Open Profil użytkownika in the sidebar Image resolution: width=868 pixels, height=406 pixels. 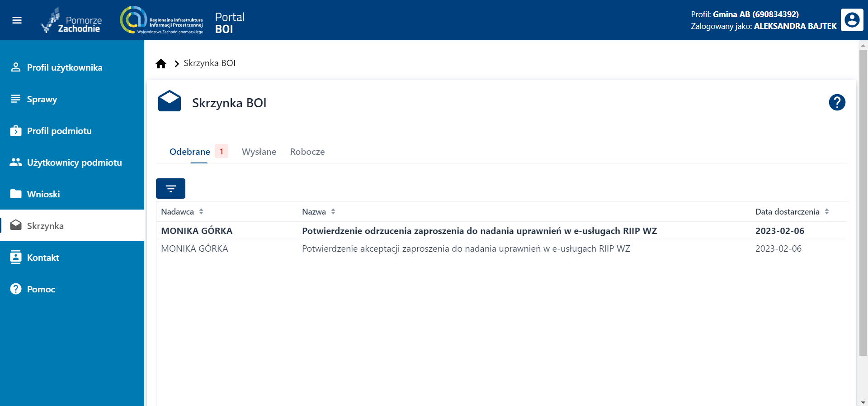click(x=65, y=67)
